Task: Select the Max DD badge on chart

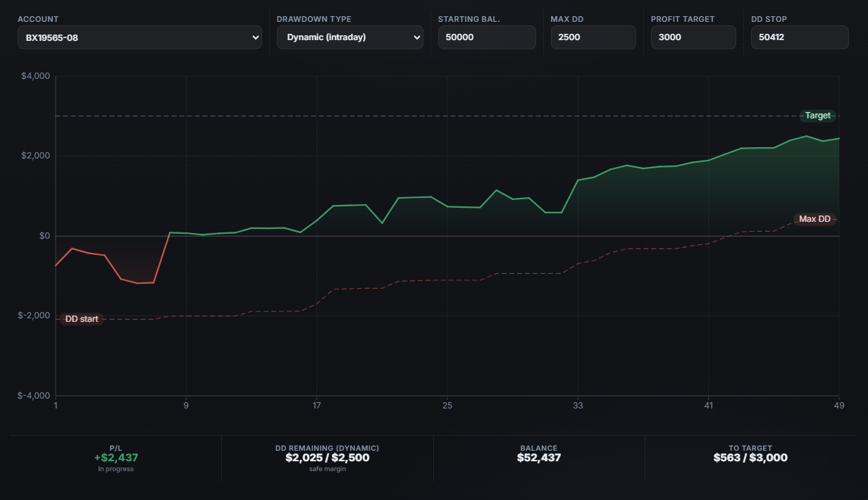Action: (x=814, y=219)
